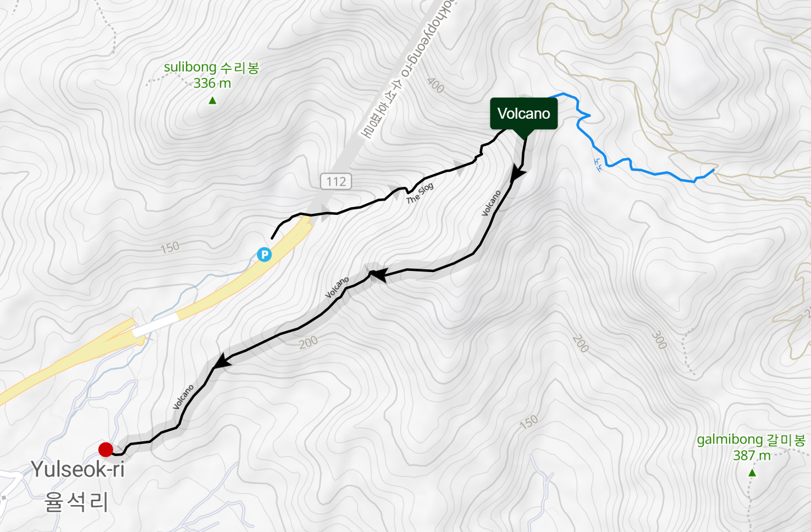
Task: Click the middle direction arrow on Volcano trail
Action: [378, 275]
